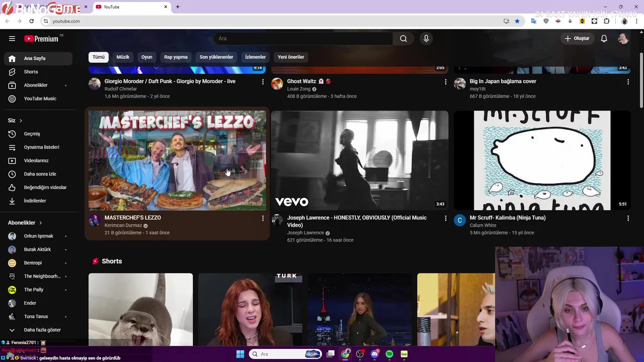Viewport: 644px width, 362px height.
Task: Open the Mr Scruff Ninja Tuna thumbnail
Action: 542,160
